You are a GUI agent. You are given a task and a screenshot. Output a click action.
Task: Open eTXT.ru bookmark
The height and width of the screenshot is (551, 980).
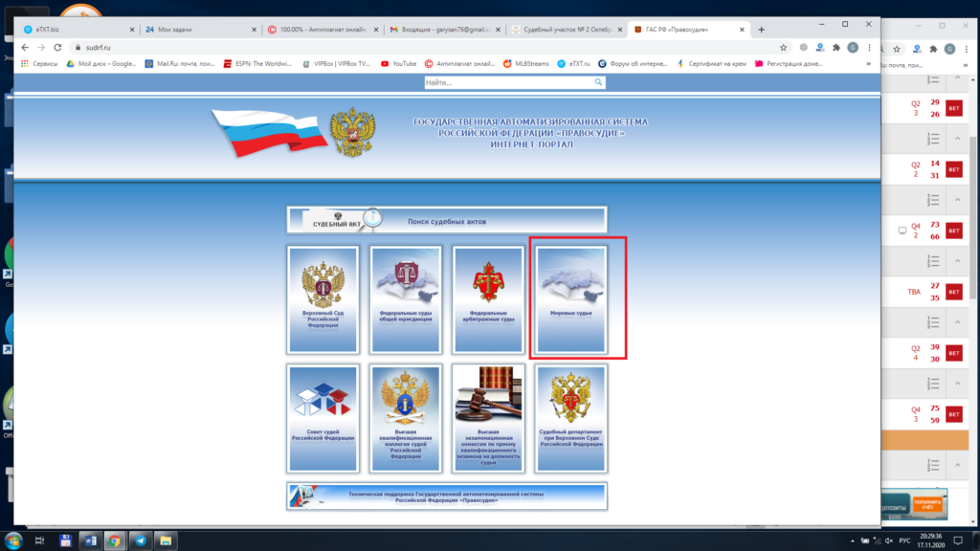573,64
